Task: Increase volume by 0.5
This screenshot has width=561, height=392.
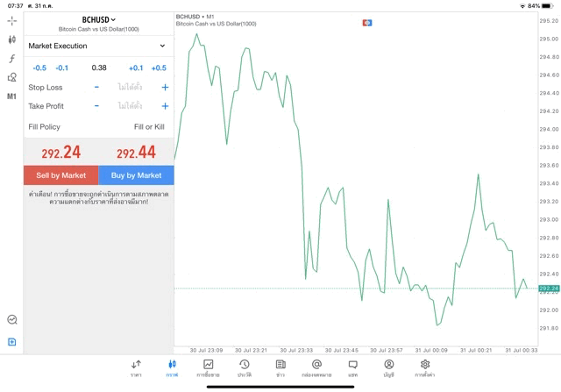Action: (x=159, y=68)
